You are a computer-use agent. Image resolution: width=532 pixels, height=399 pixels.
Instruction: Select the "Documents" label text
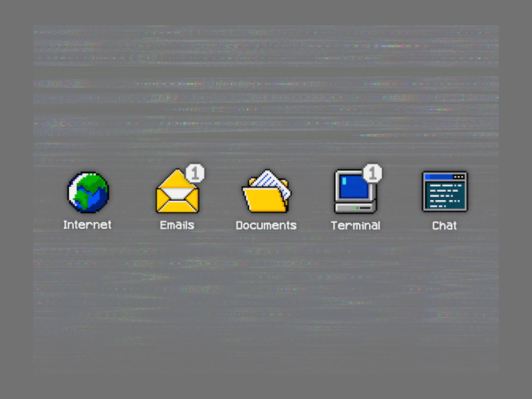[x=266, y=225]
